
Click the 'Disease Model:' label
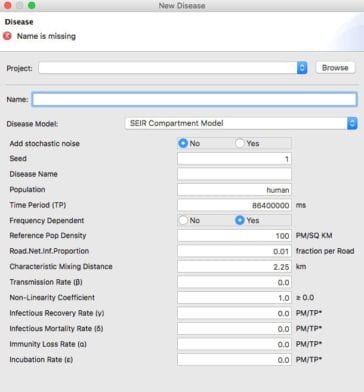tap(32, 124)
